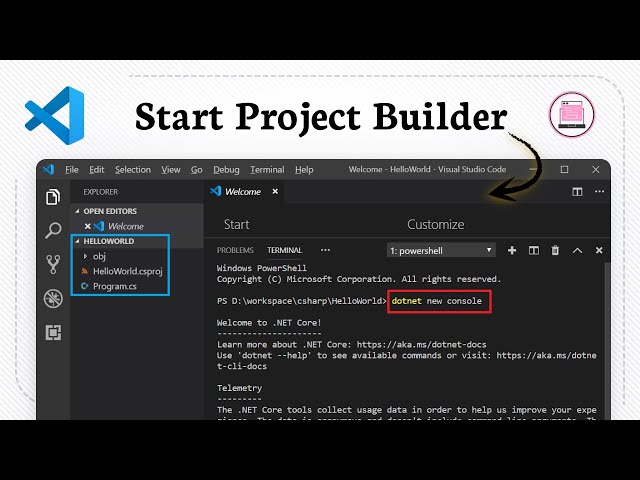
Task: Close the terminal panel
Action: point(599,250)
